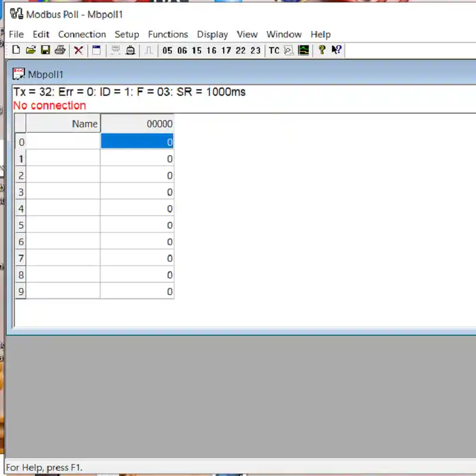Open the Connection menu

pos(82,35)
